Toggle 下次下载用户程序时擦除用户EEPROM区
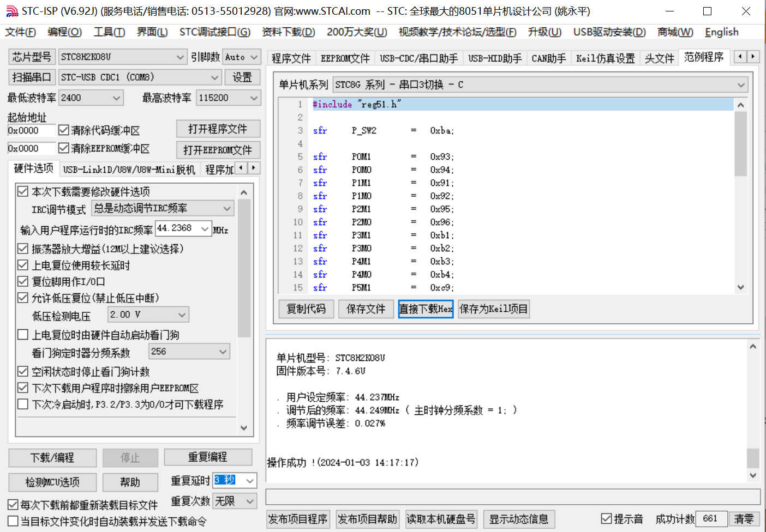This screenshot has width=766, height=532. (x=23, y=388)
